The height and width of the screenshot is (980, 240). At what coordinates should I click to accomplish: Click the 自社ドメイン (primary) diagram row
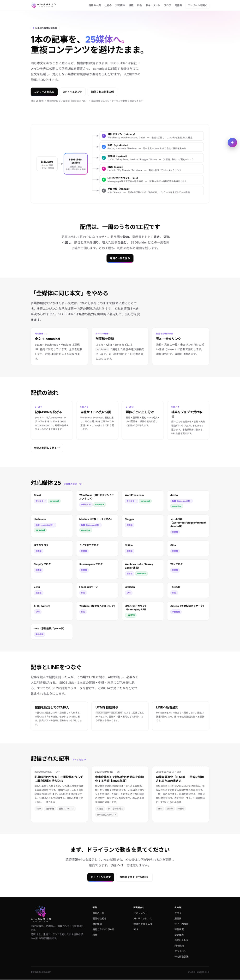pos(151,136)
